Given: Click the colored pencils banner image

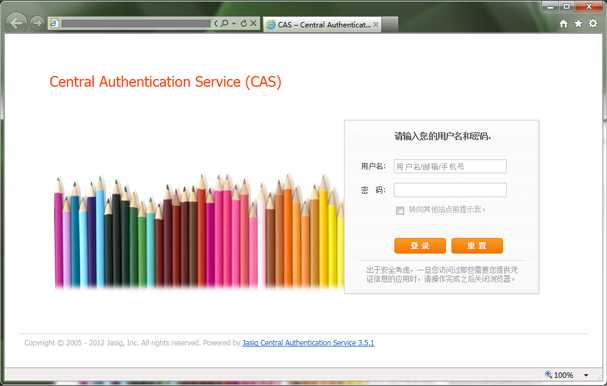Looking at the screenshot, I should tap(199, 232).
